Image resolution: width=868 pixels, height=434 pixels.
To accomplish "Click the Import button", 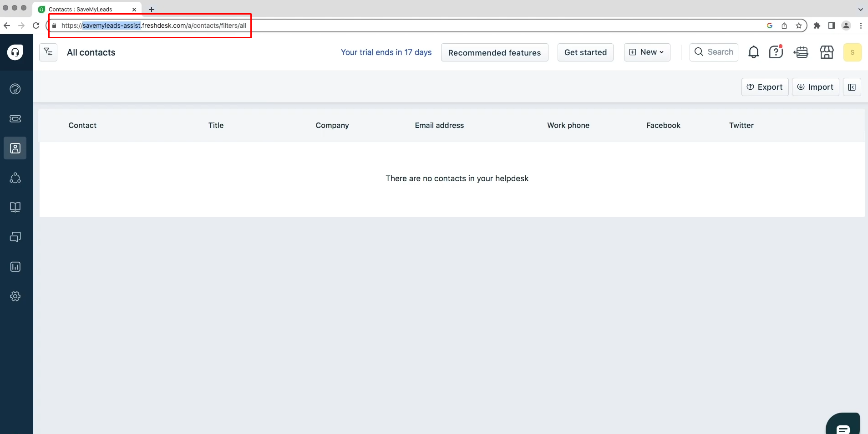I will [x=815, y=87].
